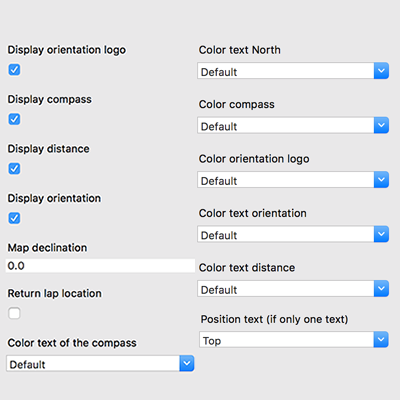Click the Display orientation logo label

67,50
